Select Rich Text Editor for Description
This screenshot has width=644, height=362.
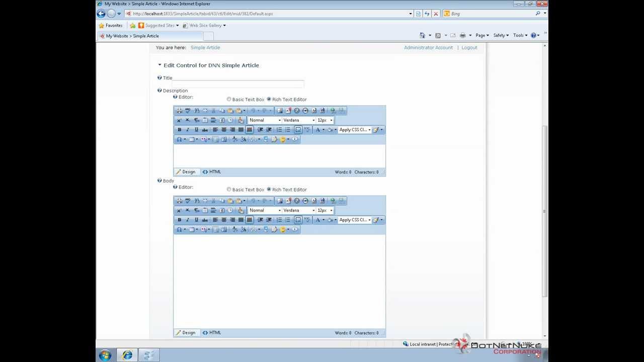point(269,100)
